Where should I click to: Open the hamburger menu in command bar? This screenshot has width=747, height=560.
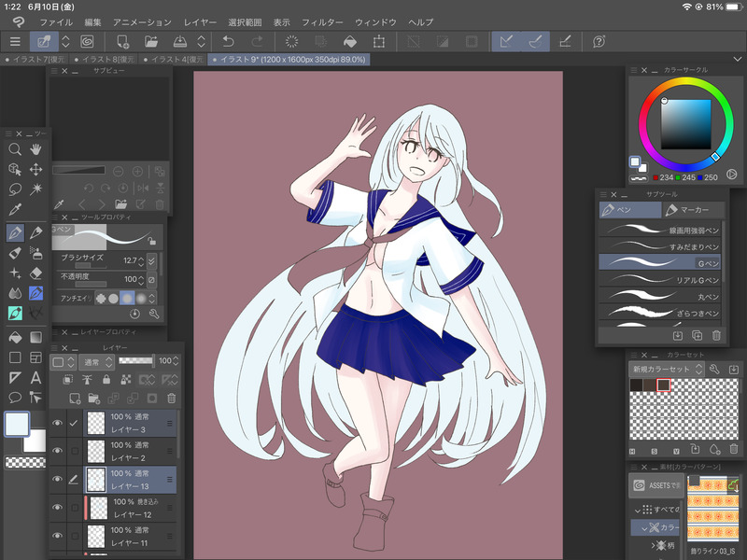pyautogui.click(x=15, y=41)
